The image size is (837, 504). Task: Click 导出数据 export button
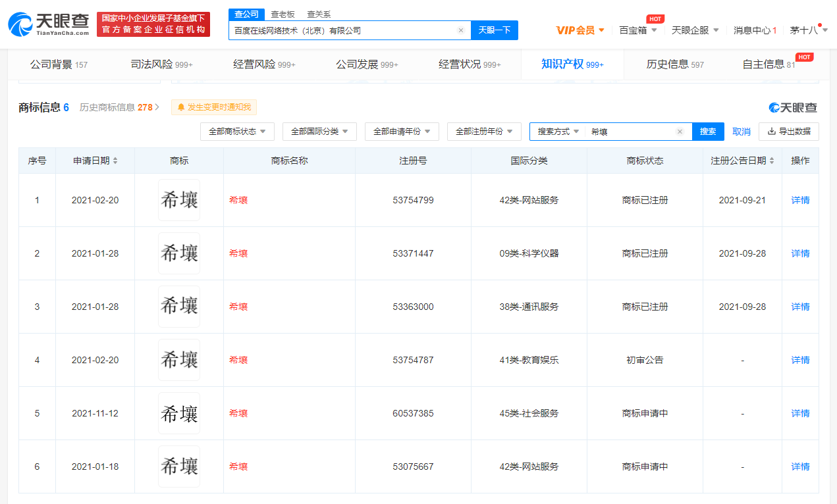pos(789,132)
